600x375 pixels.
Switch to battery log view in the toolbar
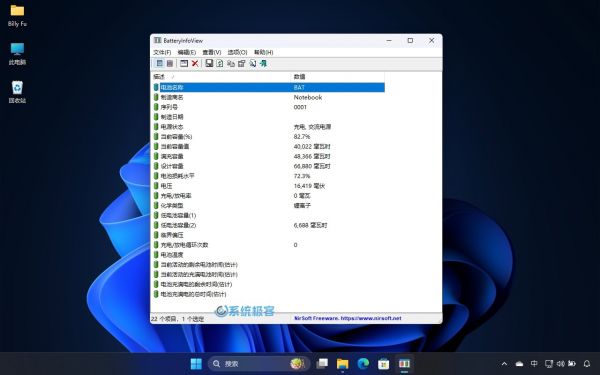170,64
